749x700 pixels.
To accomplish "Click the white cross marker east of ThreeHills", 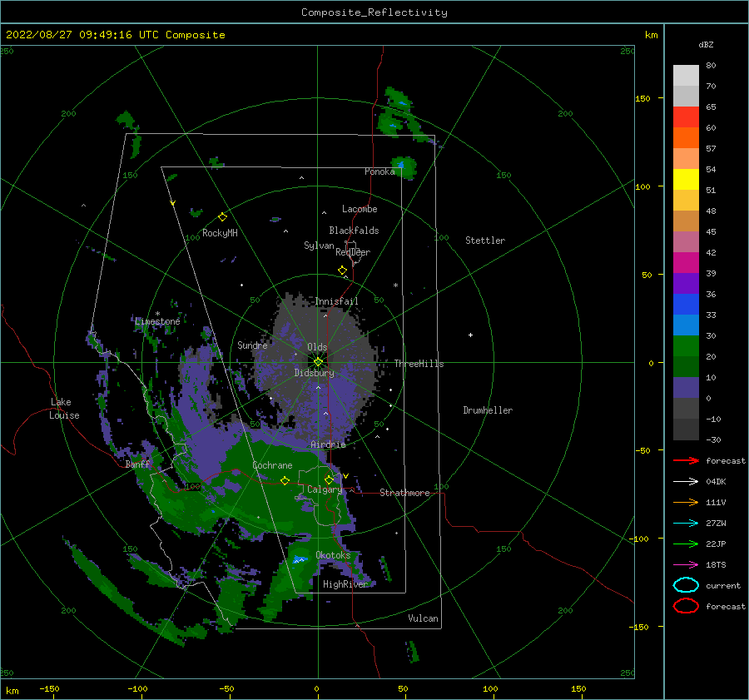I will click(x=470, y=335).
